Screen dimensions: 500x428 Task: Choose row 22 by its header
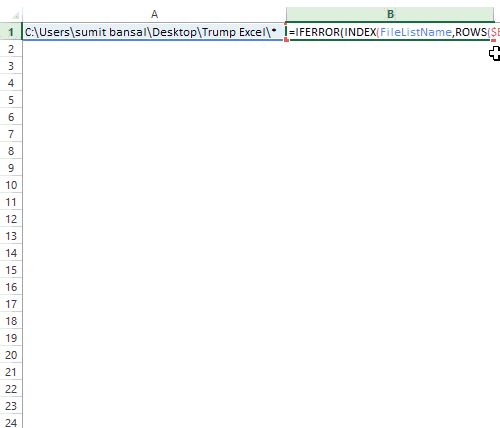click(x=11, y=389)
